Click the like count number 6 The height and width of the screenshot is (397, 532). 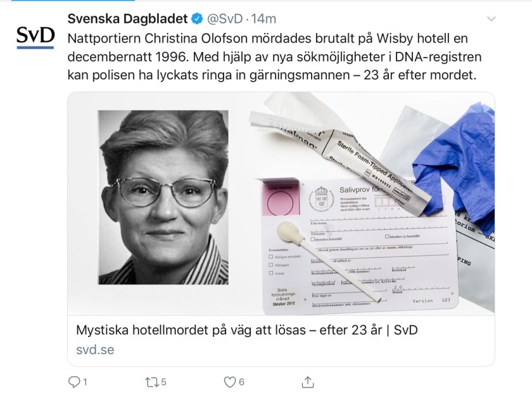click(241, 382)
